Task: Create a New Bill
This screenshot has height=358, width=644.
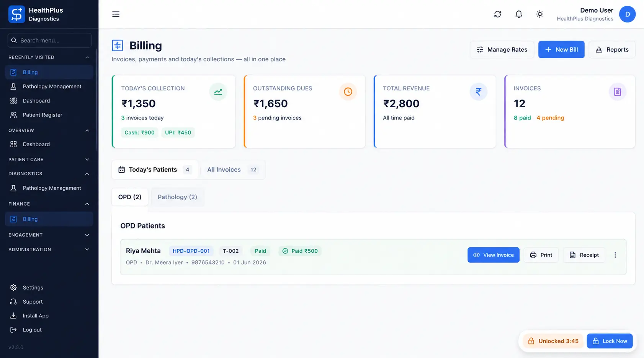Action: pyautogui.click(x=561, y=50)
